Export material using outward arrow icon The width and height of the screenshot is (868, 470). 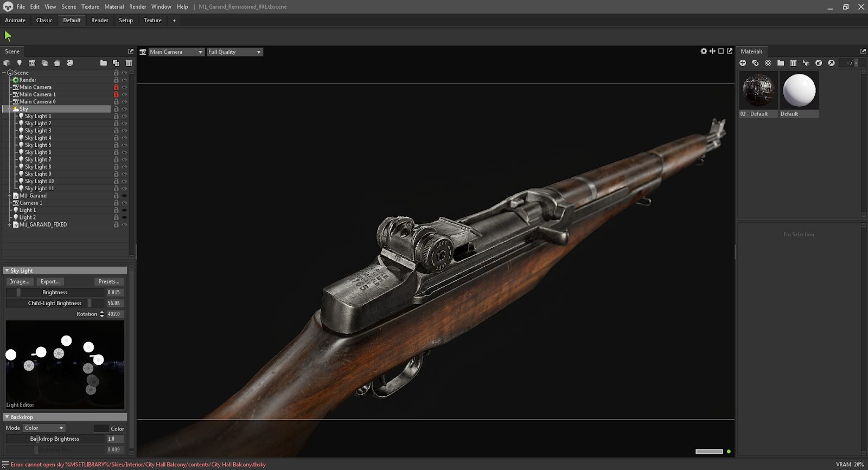(831, 63)
